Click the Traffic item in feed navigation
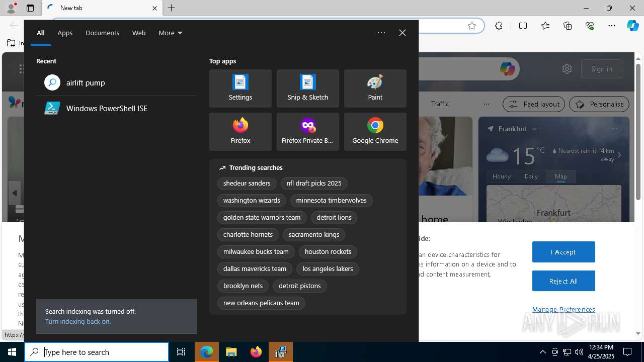This screenshot has width=644, height=362. pyautogui.click(x=440, y=104)
